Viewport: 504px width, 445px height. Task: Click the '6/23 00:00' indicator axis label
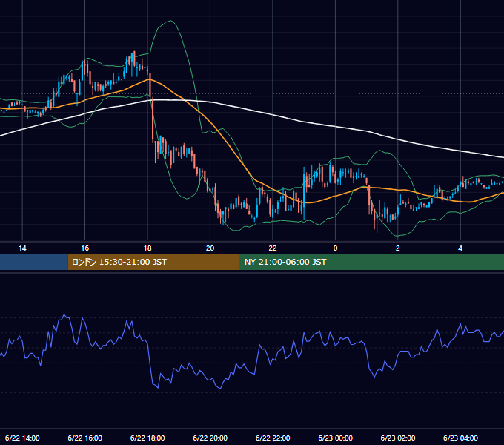pyautogui.click(x=335, y=438)
